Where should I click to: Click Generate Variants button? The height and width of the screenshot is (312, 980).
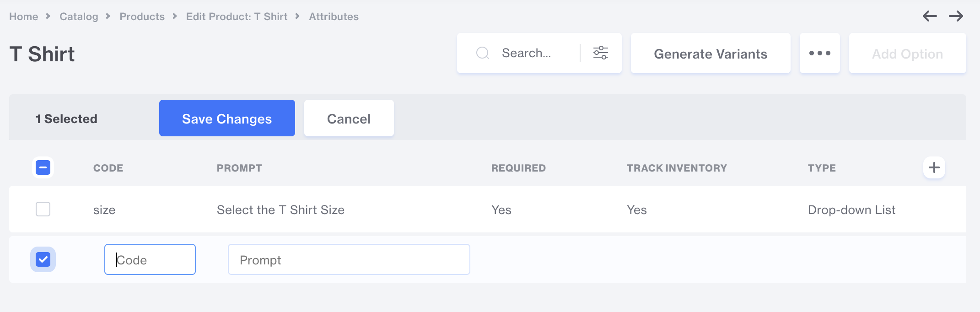tap(711, 53)
